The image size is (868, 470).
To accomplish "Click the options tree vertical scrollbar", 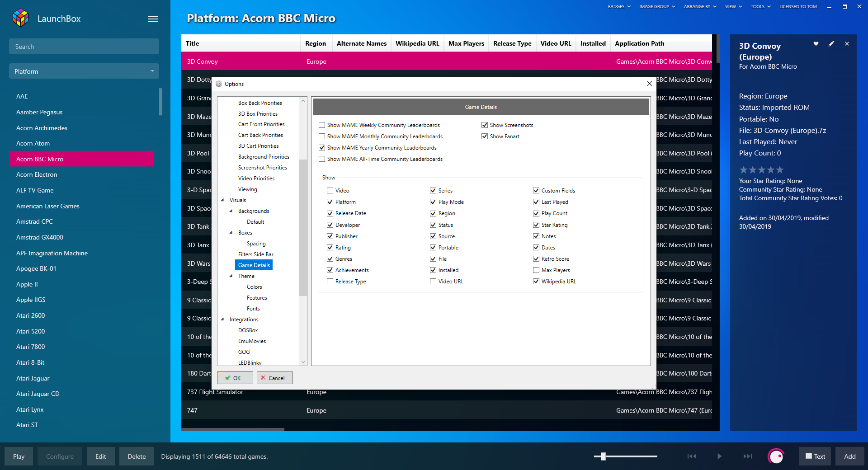I will coord(303,227).
